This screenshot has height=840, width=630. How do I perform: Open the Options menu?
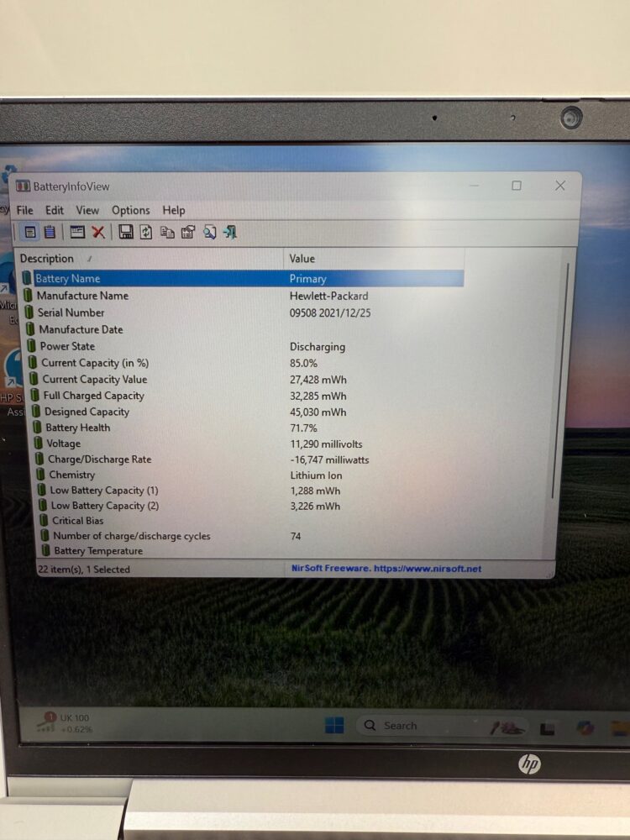click(131, 210)
